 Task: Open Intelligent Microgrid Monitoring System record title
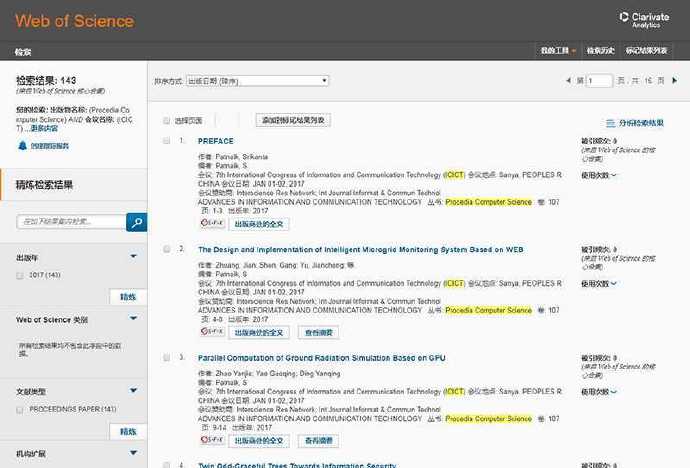point(360,249)
